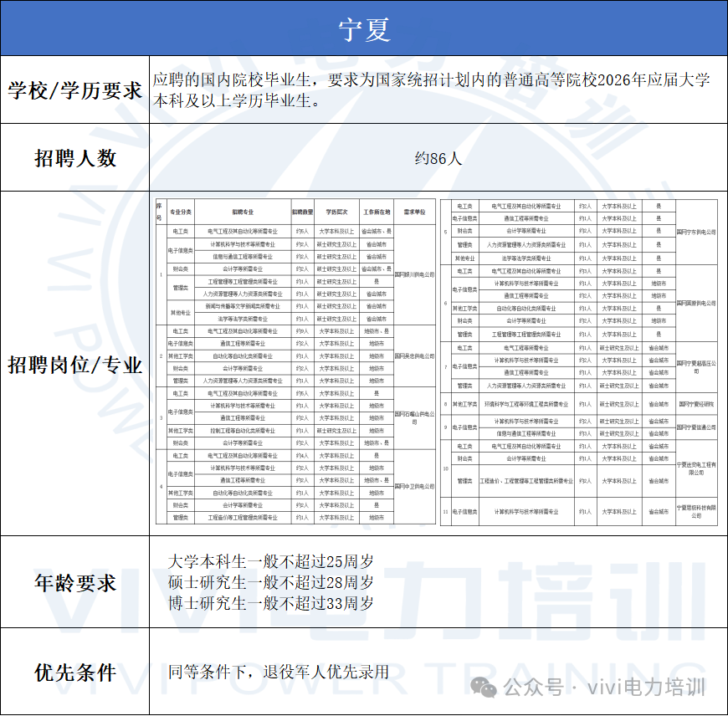
Task: Select the 国网银川供电公司 cell
Action: pyautogui.click(x=414, y=274)
